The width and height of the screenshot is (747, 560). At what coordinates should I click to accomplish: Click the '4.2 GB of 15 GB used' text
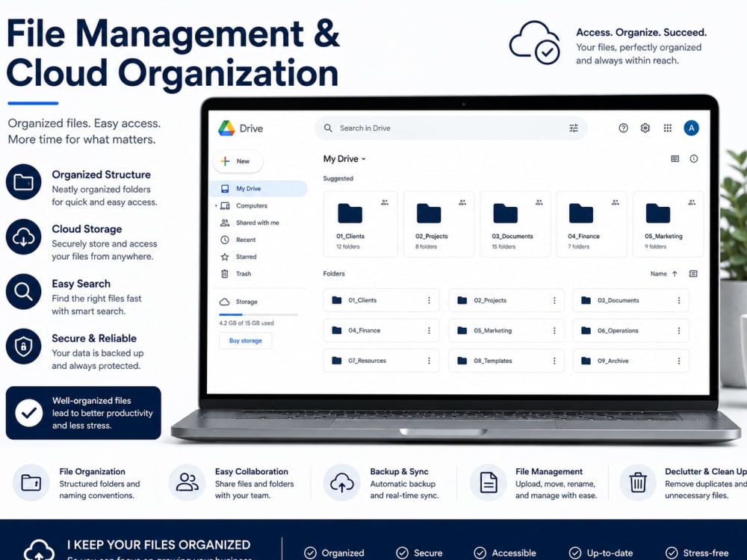point(247,323)
